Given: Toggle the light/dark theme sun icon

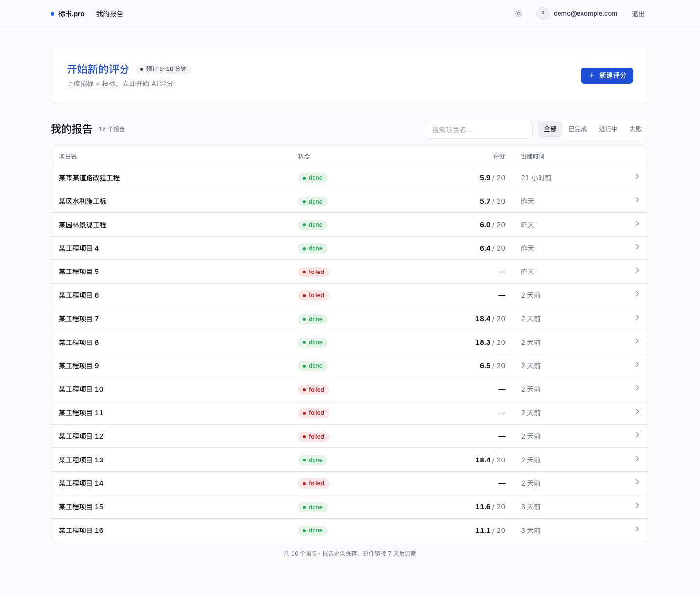Looking at the screenshot, I should 519,14.
